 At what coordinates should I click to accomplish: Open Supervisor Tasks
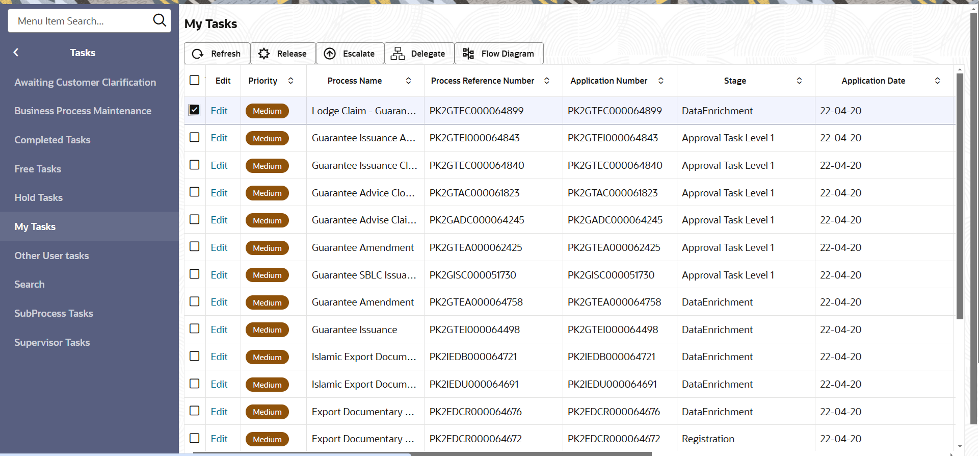[x=52, y=342]
